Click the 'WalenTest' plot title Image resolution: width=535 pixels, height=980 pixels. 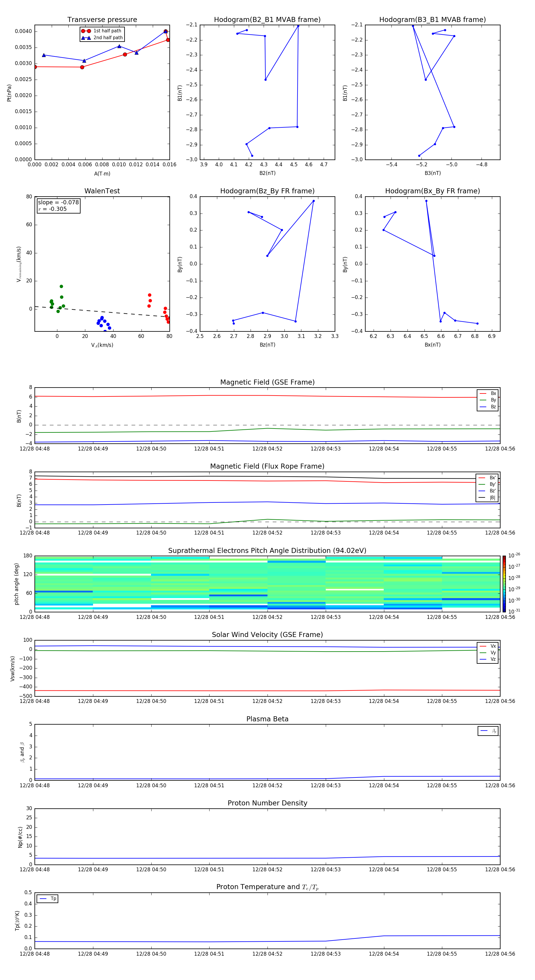[102, 191]
